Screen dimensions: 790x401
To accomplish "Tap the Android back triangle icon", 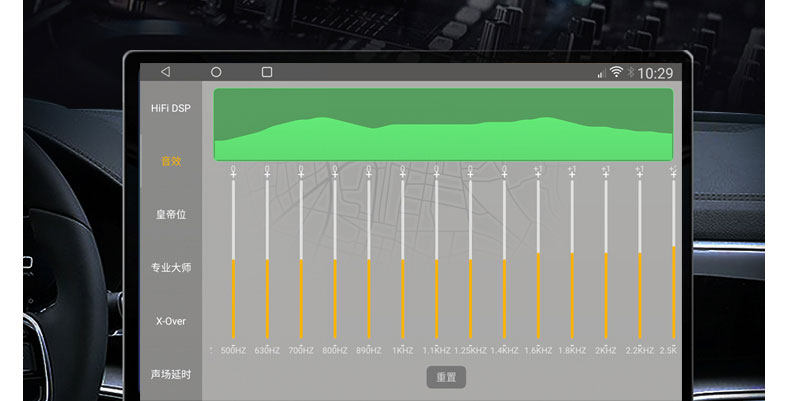I will [x=165, y=72].
